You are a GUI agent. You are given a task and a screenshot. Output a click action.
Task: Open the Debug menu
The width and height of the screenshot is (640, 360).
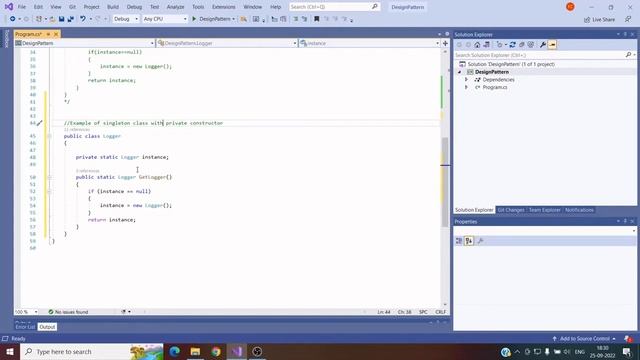click(x=134, y=7)
